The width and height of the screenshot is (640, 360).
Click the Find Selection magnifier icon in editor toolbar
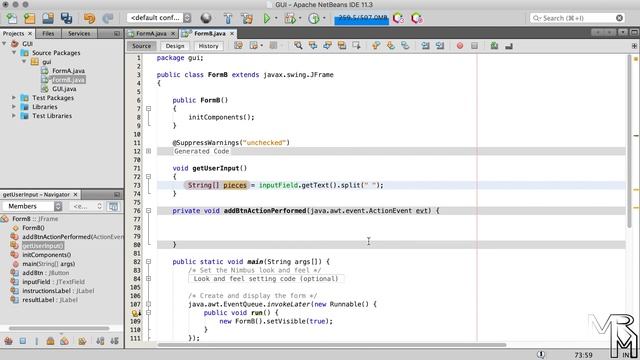click(298, 46)
